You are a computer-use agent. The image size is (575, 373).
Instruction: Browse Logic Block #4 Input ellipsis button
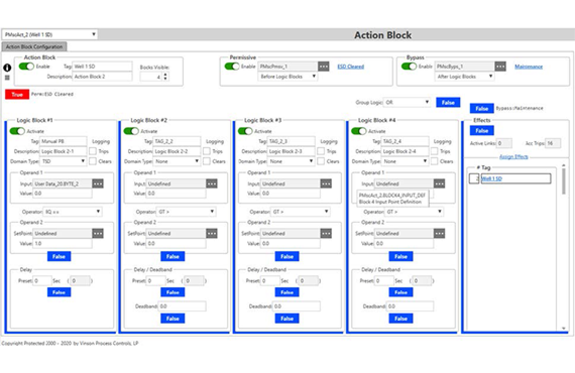point(439,183)
